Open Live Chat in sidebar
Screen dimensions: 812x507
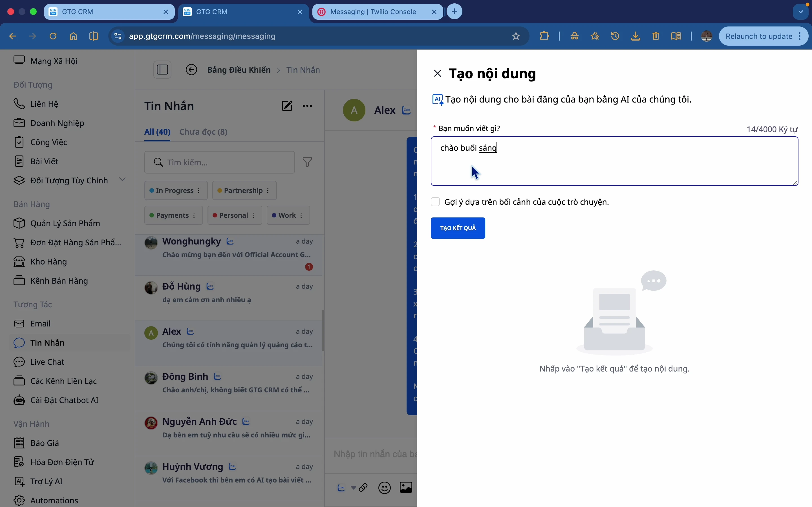[47, 362]
